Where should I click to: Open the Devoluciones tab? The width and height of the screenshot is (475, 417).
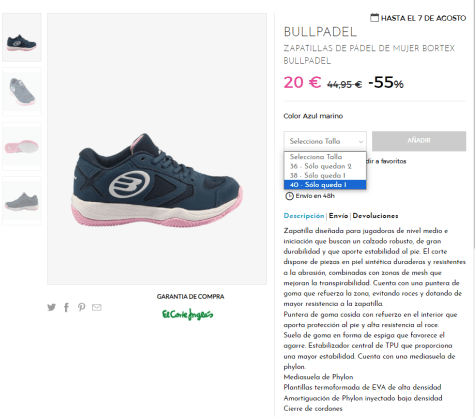point(375,216)
